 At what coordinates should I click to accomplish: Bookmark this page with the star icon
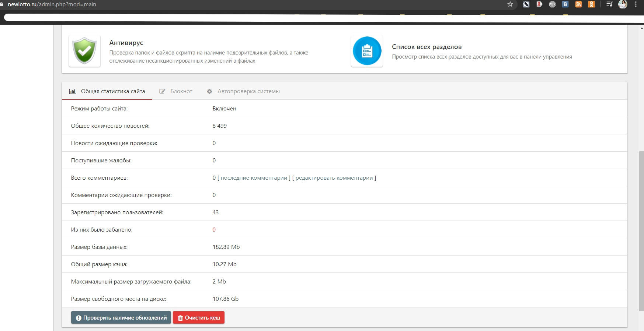510,4
